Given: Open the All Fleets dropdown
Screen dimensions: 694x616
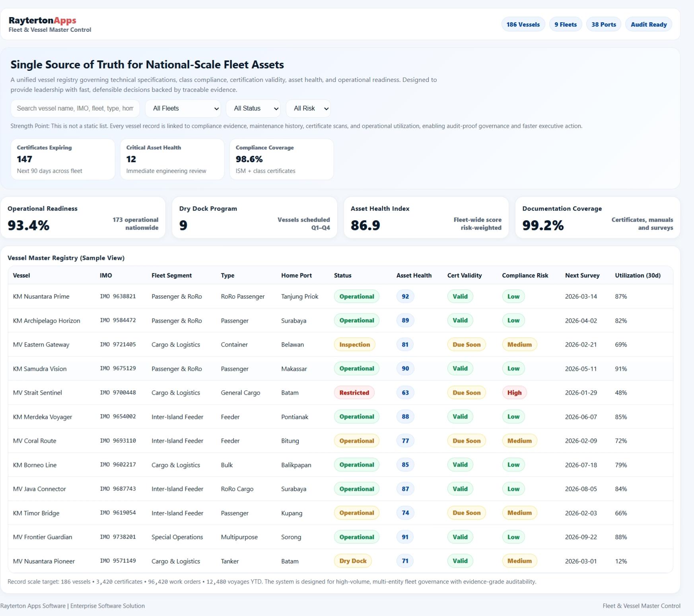Looking at the screenshot, I should pos(183,108).
